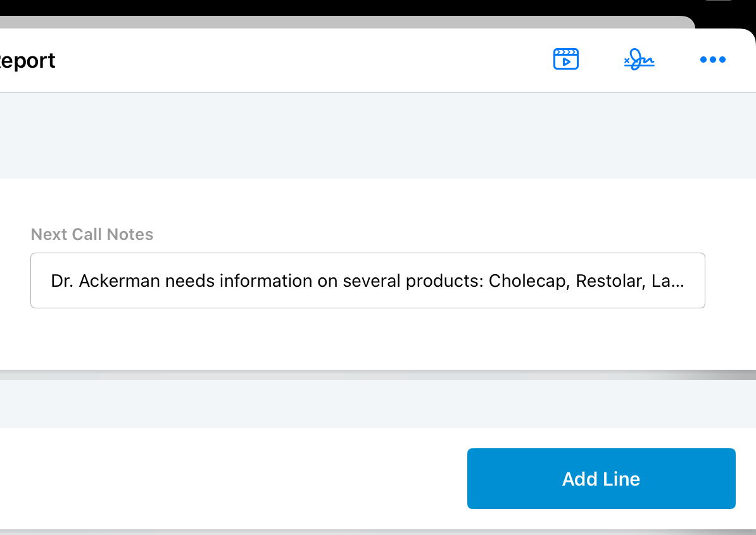Image resolution: width=756 pixels, height=535 pixels.
Task: Click the Next Call Notes label
Action: pyautogui.click(x=92, y=234)
